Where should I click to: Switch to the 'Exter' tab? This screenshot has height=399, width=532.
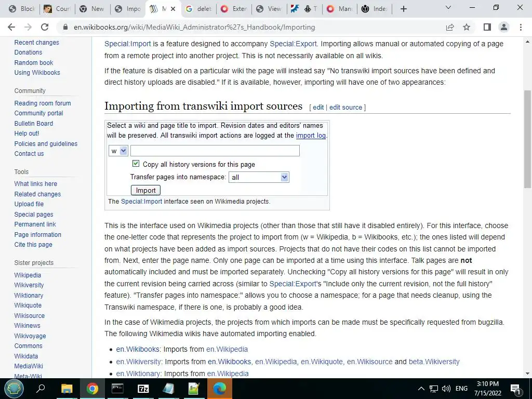pyautogui.click(x=234, y=9)
